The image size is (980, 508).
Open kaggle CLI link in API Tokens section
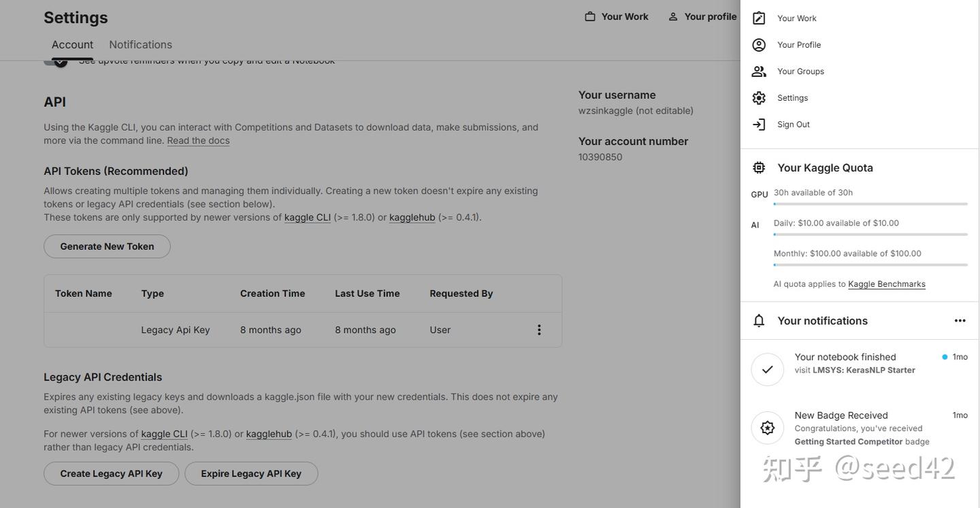[x=308, y=217]
